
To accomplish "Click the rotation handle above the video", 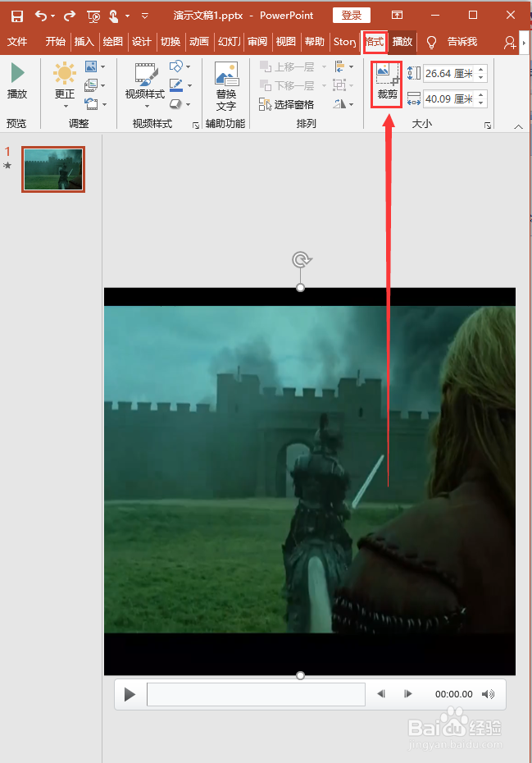I will [302, 259].
